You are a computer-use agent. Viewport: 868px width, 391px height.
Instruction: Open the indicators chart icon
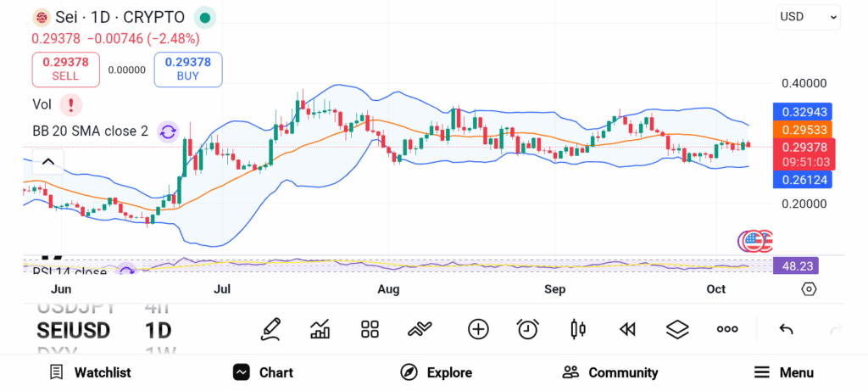tap(320, 329)
